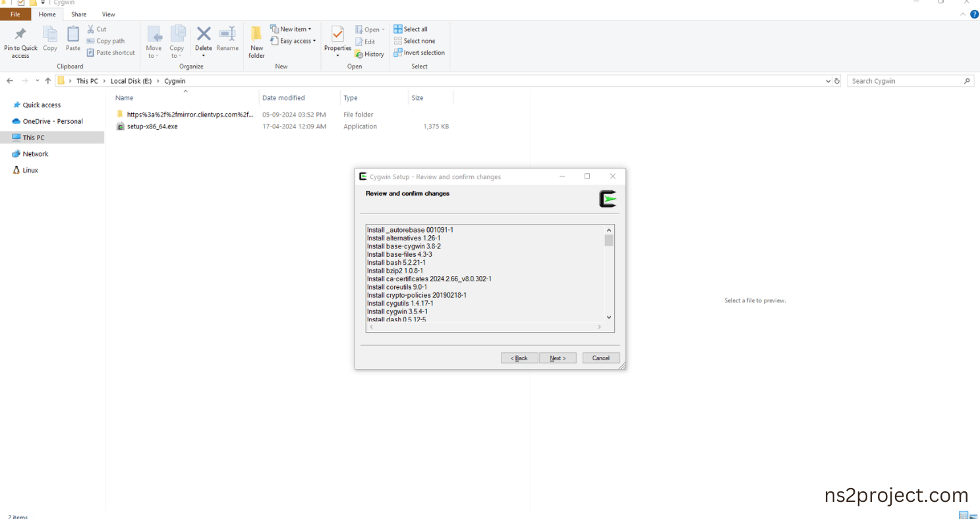
Task: Click Cygwin Setup title bar icon
Action: (x=362, y=177)
